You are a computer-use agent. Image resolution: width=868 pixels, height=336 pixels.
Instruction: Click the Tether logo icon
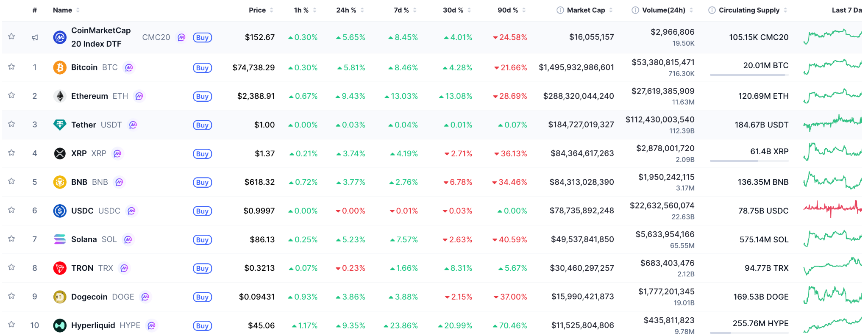pos(60,125)
